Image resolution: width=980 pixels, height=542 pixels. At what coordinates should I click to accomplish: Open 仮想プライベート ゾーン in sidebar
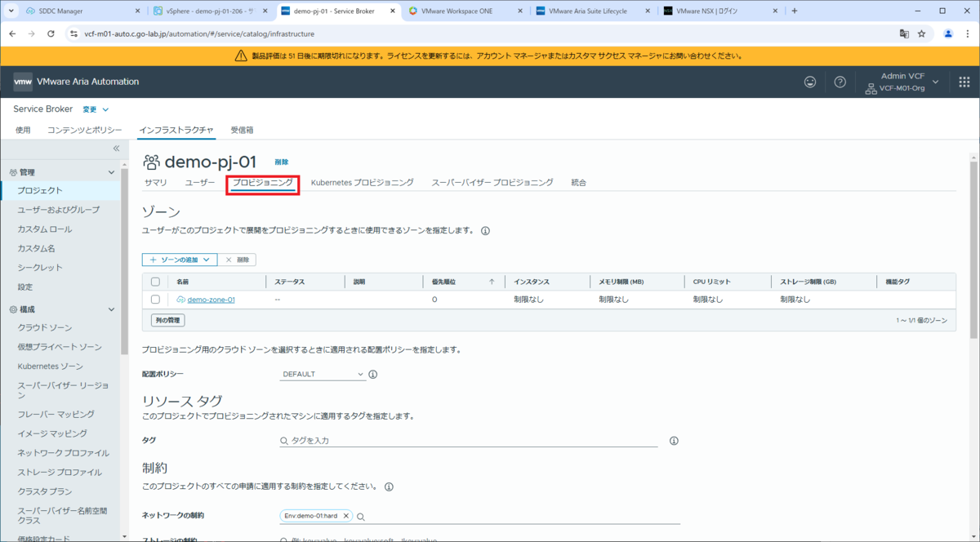(x=60, y=348)
